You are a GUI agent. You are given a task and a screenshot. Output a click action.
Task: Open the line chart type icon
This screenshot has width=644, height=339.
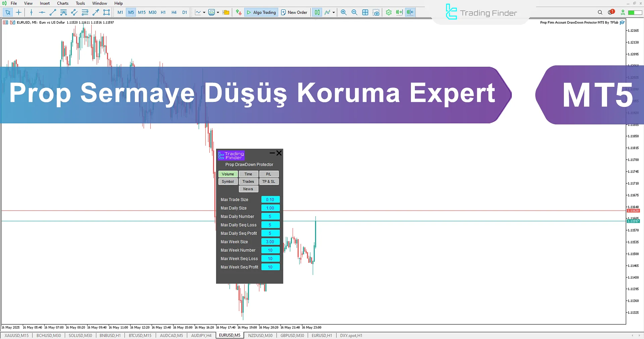198,12
